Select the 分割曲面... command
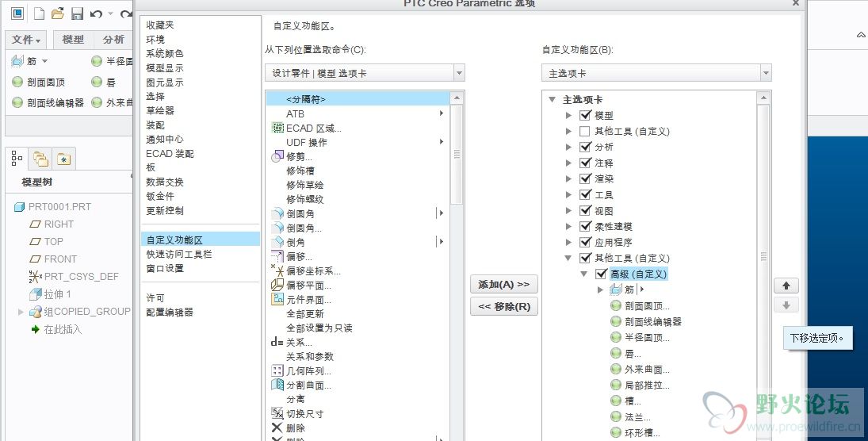868x441 pixels. [x=301, y=385]
